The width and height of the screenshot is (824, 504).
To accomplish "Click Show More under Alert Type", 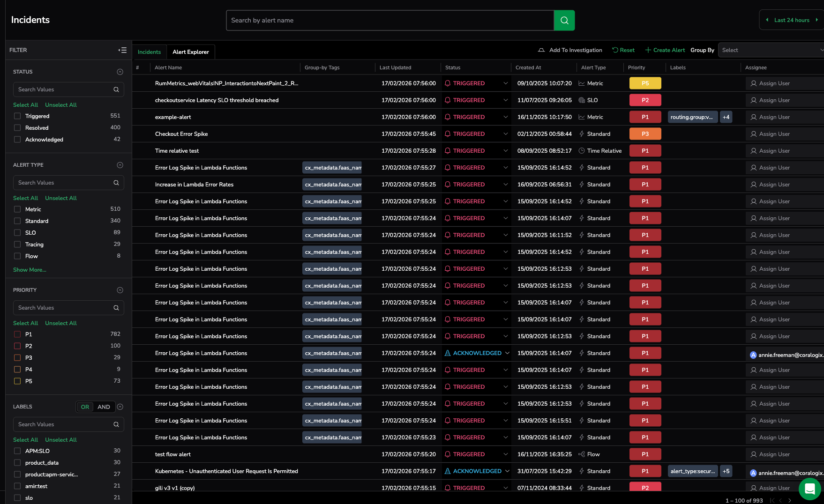I will click(x=30, y=270).
